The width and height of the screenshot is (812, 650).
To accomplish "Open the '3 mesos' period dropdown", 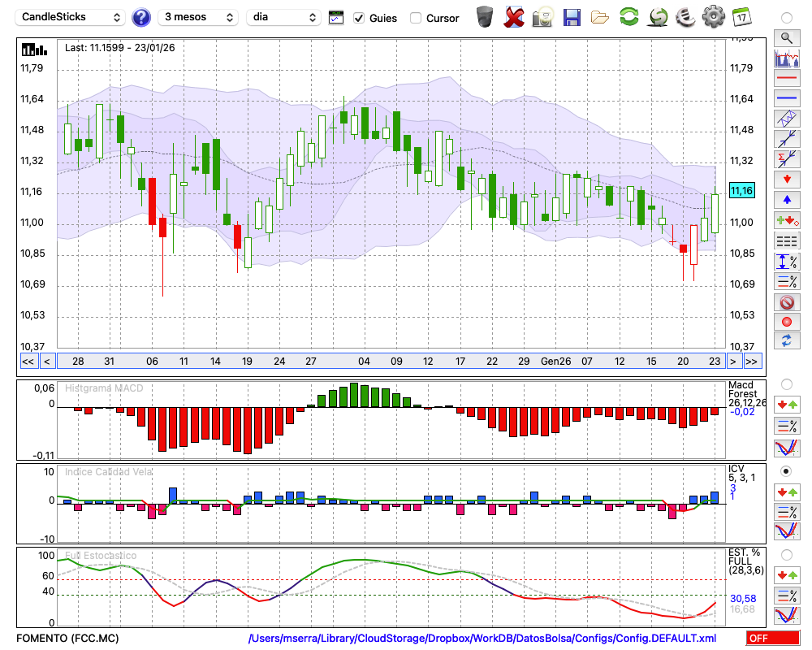I will [198, 17].
